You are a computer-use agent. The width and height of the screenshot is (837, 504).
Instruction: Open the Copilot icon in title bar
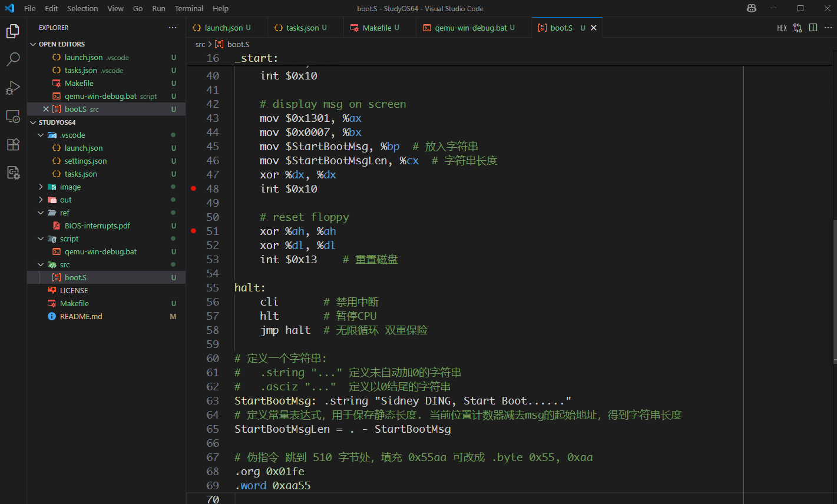click(x=751, y=8)
